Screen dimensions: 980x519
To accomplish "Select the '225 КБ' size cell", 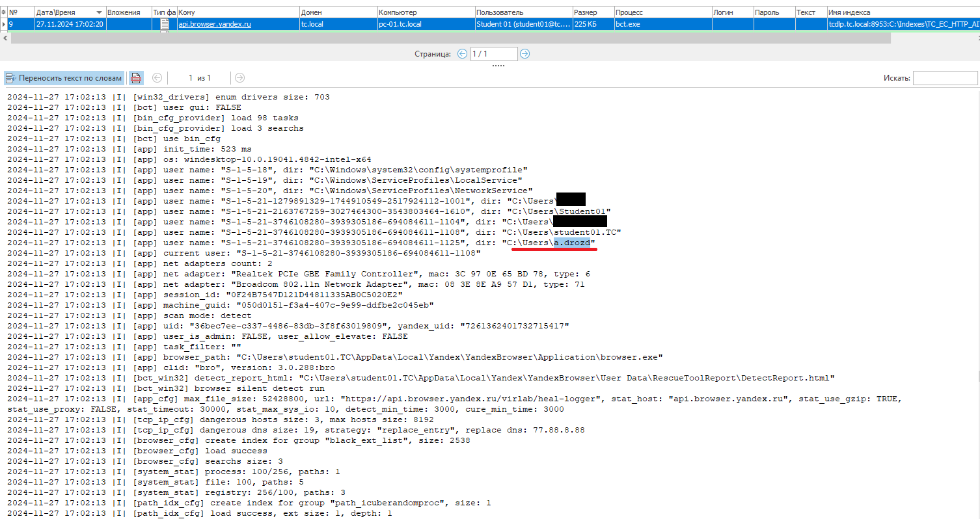I will point(593,24).
